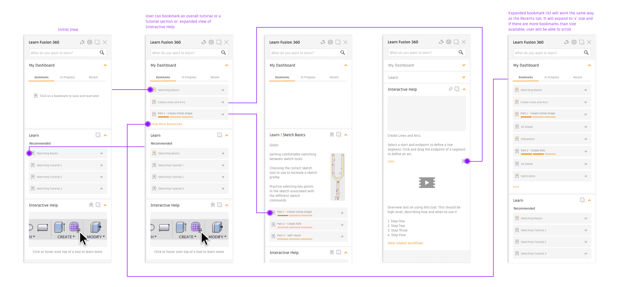Open the settings gear in the first panel
This screenshot has height=287, width=644.
click(x=90, y=42)
